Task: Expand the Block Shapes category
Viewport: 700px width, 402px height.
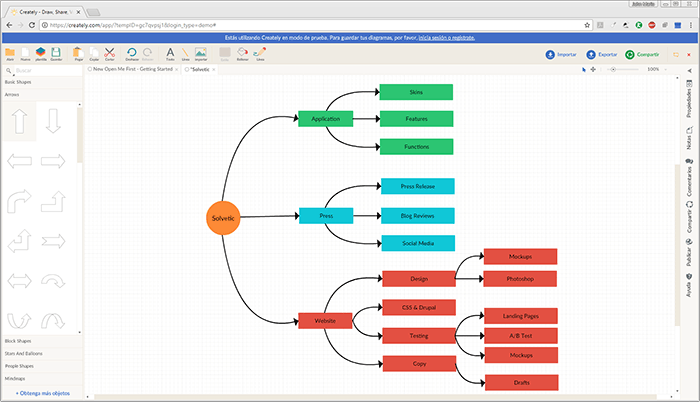Action: pos(42,341)
